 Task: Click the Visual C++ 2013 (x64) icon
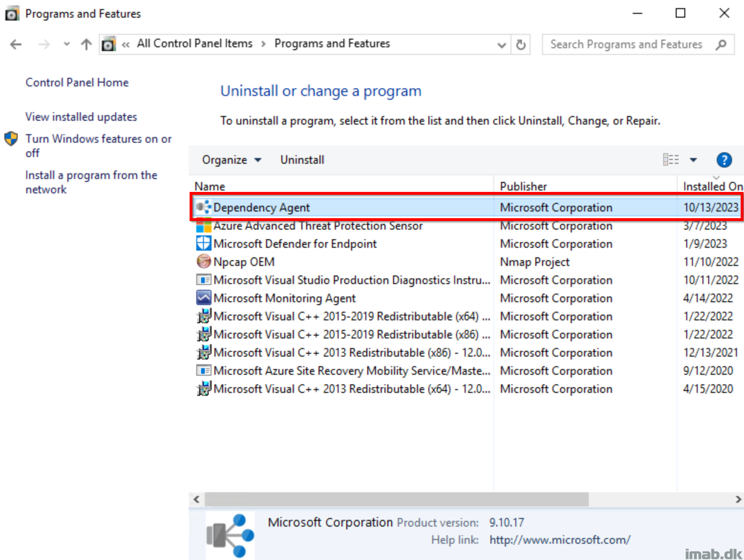click(204, 389)
